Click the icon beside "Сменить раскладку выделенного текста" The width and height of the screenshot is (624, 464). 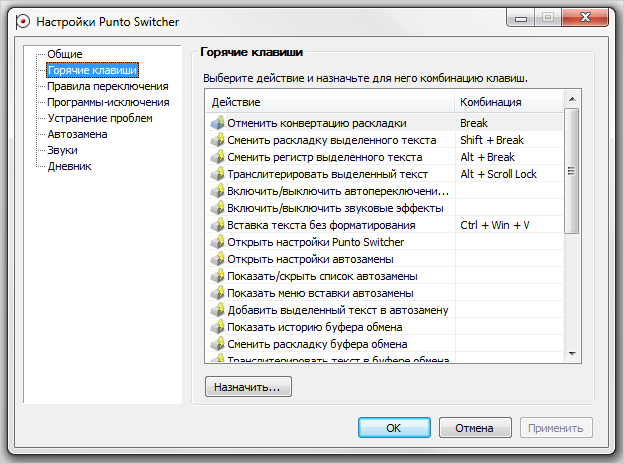(217, 140)
